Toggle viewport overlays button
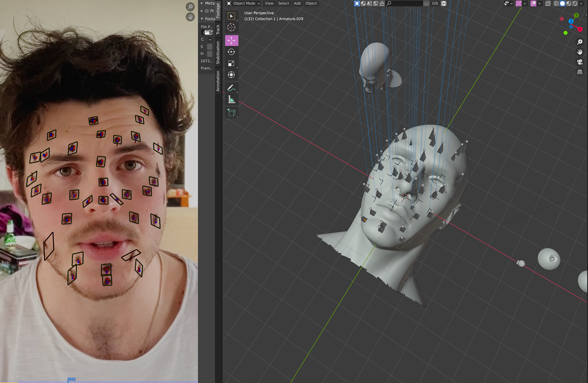 click(x=533, y=3)
